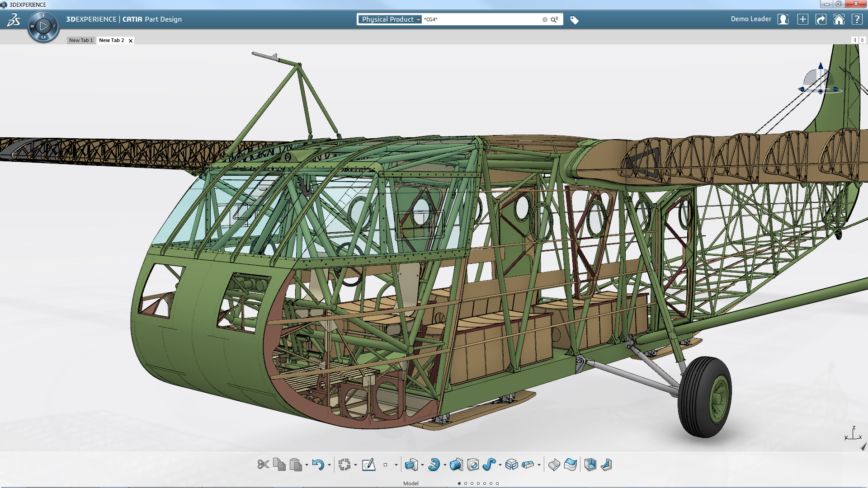The height and width of the screenshot is (488, 868).
Task: Open the Positioned Sketch tool
Action: [x=368, y=465]
